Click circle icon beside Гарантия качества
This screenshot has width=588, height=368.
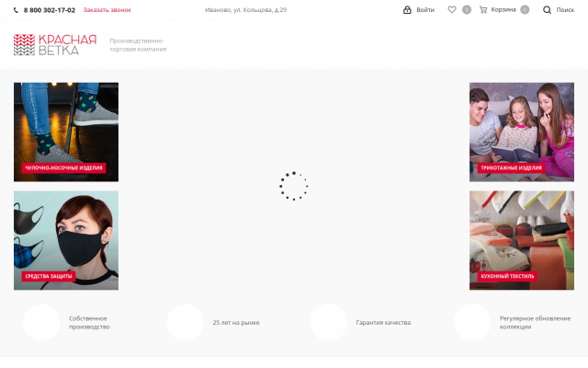(329, 322)
